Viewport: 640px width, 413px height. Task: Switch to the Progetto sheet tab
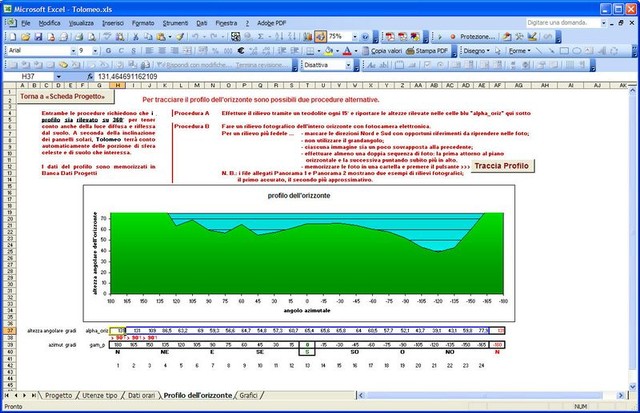pos(58,395)
